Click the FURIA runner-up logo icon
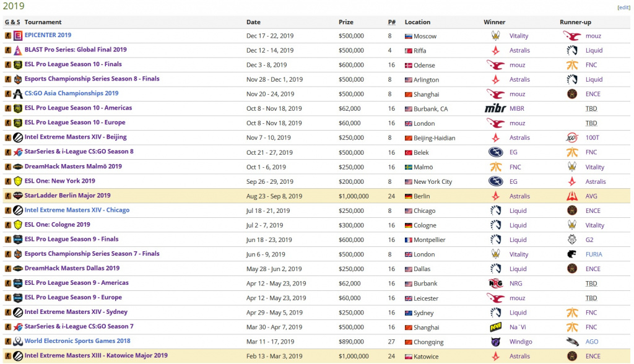634x364 pixels. [x=572, y=254]
